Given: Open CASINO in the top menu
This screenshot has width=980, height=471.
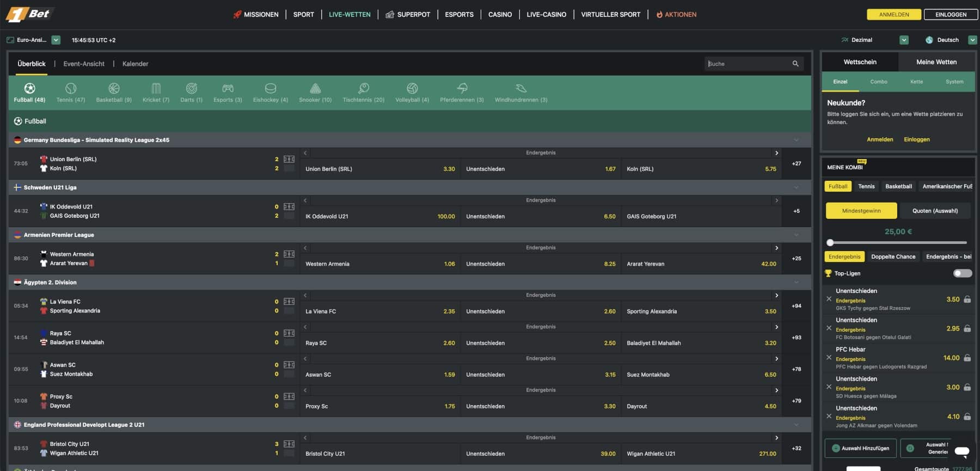Looking at the screenshot, I should point(500,15).
